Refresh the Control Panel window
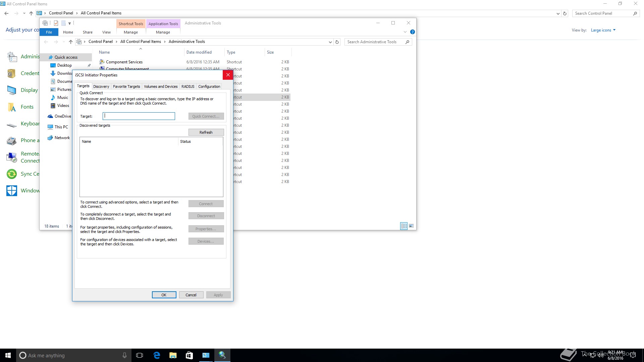This screenshot has width=644, height=362. pos(565,14)
